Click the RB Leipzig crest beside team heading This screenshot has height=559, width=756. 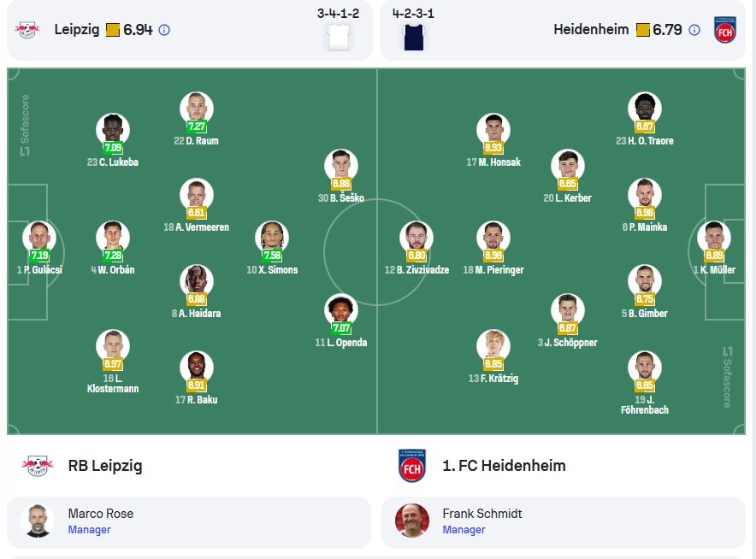point(38,466)
